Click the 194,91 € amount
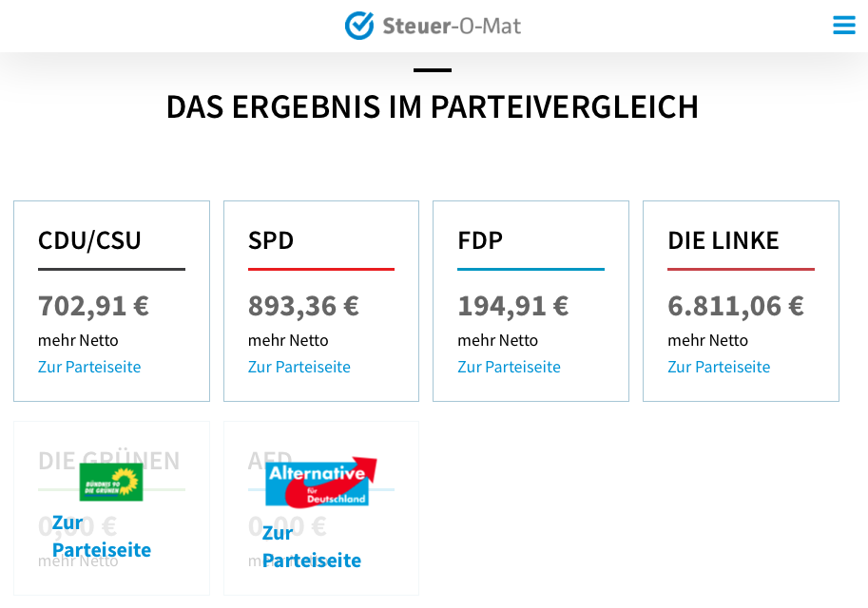This screenshot has width=868, height=608. [x=512, y=306]
